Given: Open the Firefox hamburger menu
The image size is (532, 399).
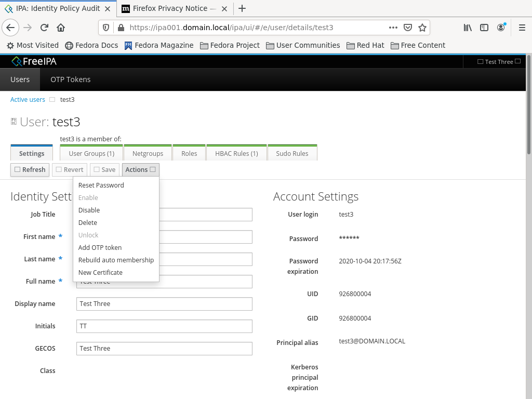Looking at the screenshot, I should 522,28.
